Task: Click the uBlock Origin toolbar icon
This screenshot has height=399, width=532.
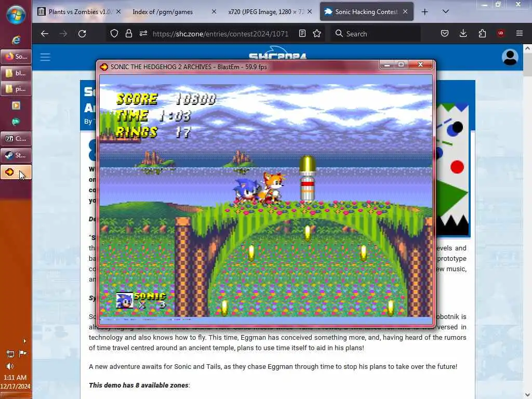Action: [x=501, y=34]
